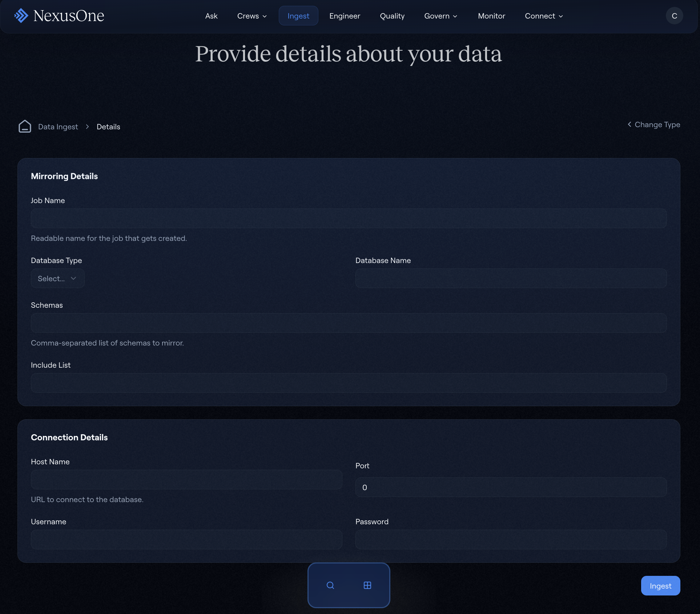
Task: Switch to the Engineer tab
Action: point(345,16)
